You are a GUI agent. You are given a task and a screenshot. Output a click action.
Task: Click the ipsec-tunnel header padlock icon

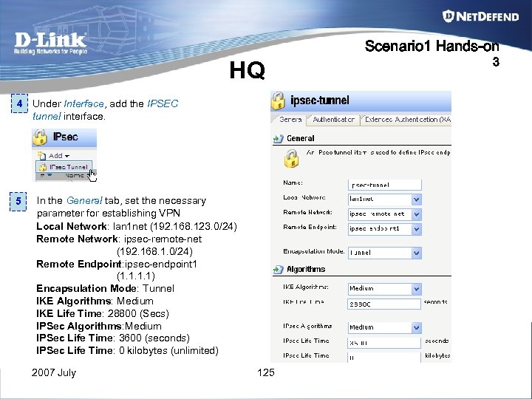click(278, 100)
